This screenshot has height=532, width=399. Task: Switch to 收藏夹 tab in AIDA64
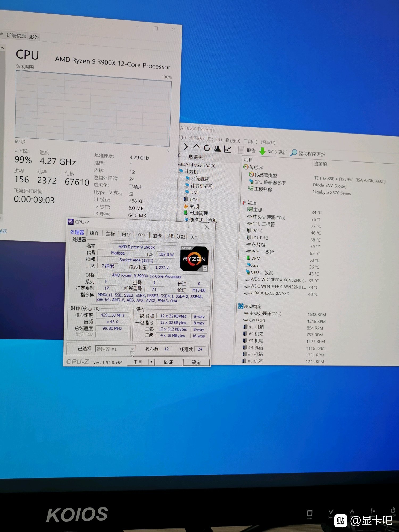pos(196,157)
